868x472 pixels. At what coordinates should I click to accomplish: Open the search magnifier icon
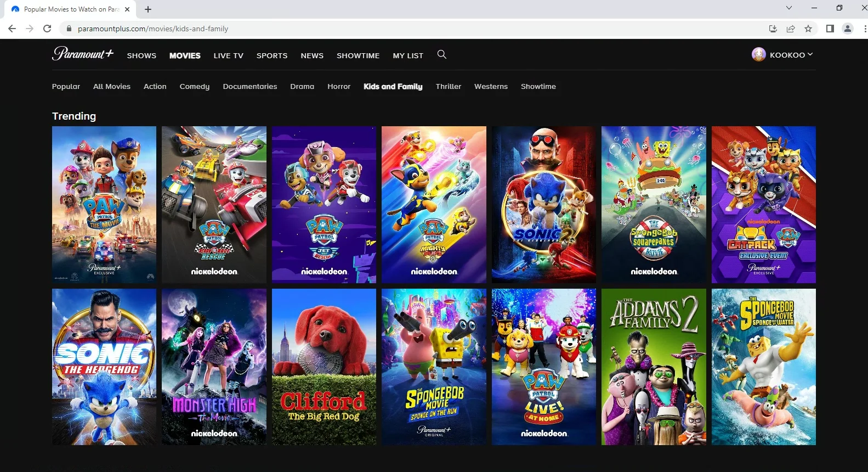click(442, 54)
